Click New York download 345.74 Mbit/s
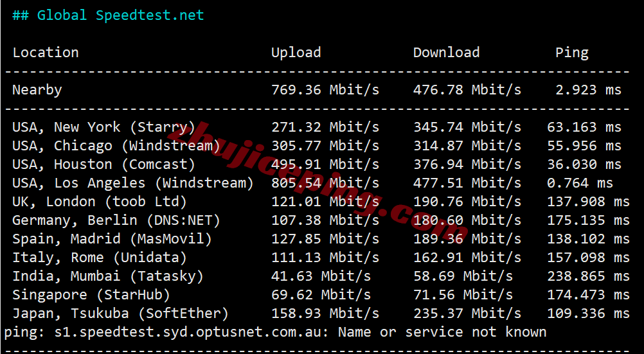 [467, 127]
